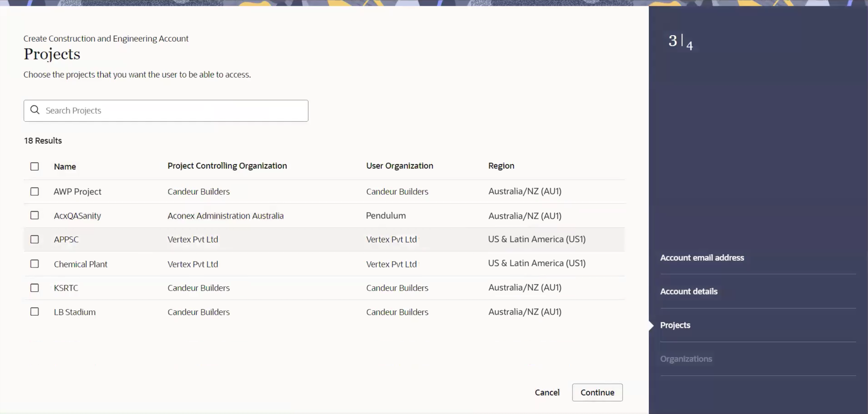
Task: Open the Account details step
Action: 689,291
